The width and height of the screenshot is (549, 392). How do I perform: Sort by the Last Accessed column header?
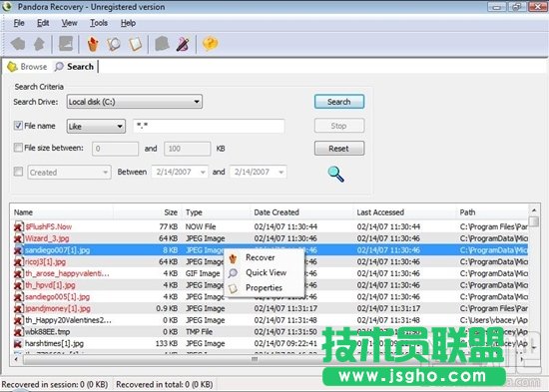pyautogui.click(x=403, y=212)
